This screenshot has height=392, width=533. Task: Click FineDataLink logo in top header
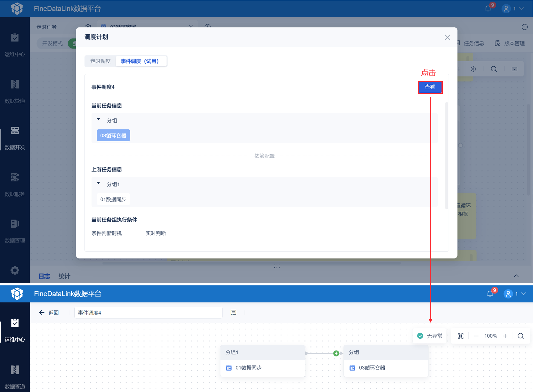[17, 8]
